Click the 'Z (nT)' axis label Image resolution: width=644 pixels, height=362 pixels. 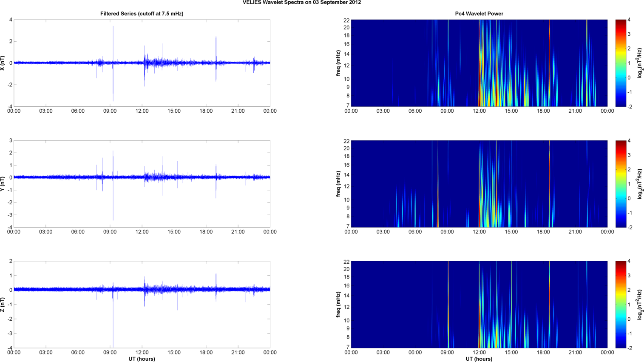coord(3,305)
